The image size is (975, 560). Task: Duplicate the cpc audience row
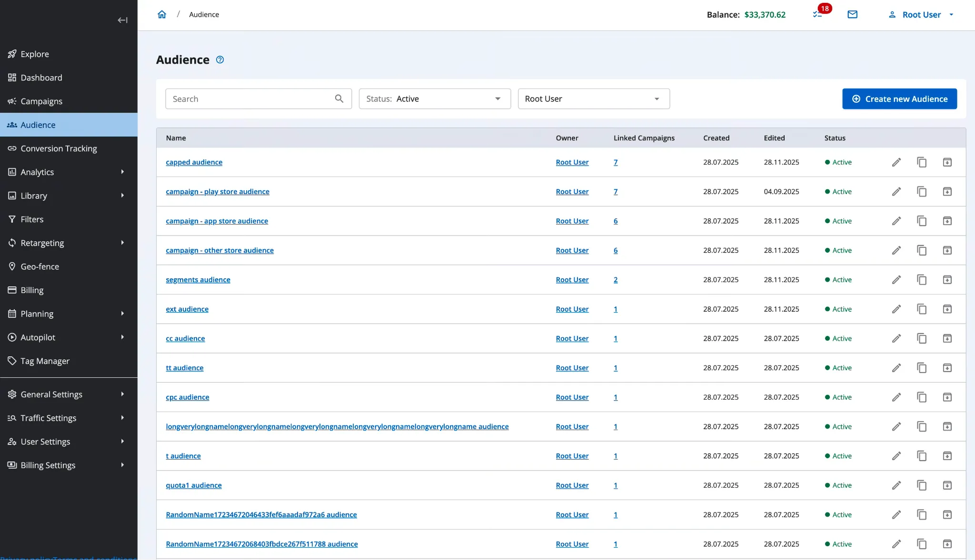[x=922, y=397]
